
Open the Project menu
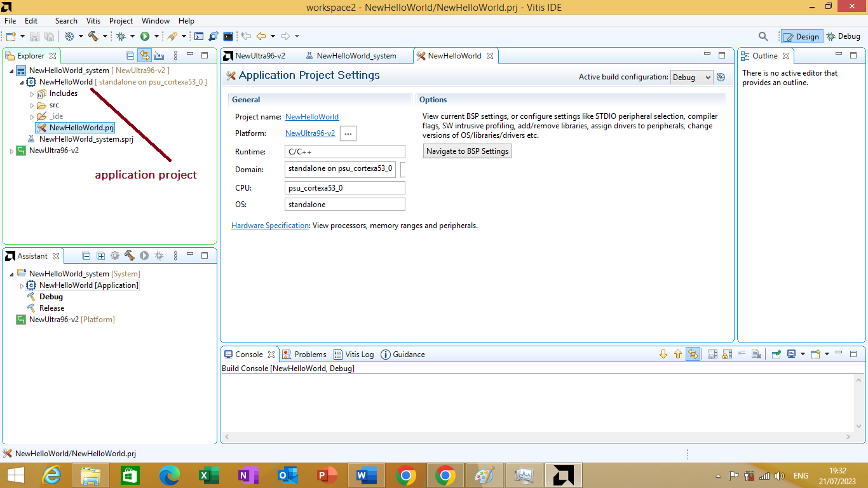[121, 21]
